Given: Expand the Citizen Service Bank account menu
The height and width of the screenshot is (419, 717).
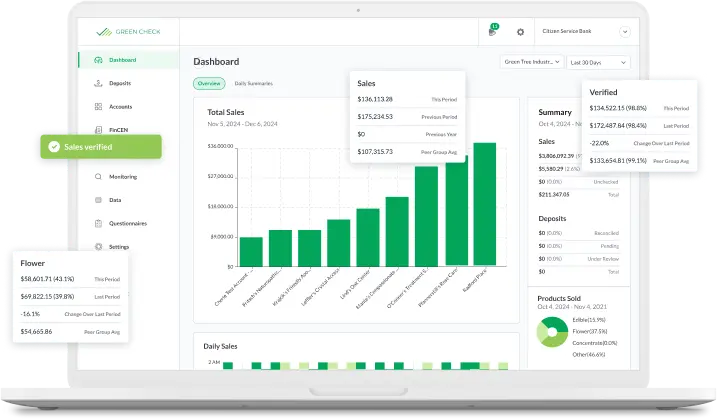Looking at the screenshot, I should point(625,32).
